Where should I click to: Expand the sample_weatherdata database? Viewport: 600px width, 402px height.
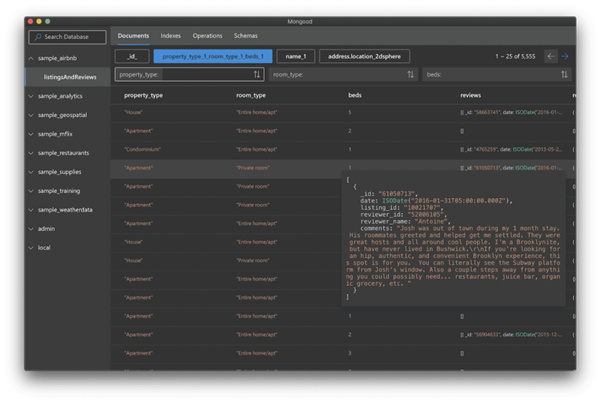(31, 210)
